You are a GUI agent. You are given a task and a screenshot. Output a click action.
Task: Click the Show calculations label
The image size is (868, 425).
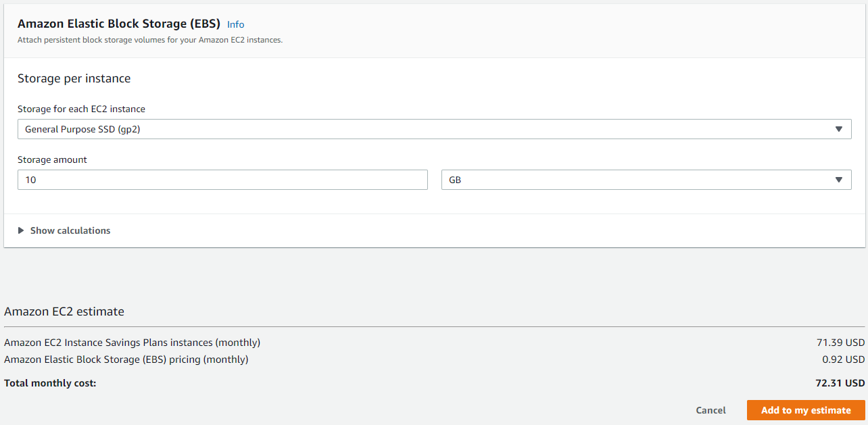point(70,230)
